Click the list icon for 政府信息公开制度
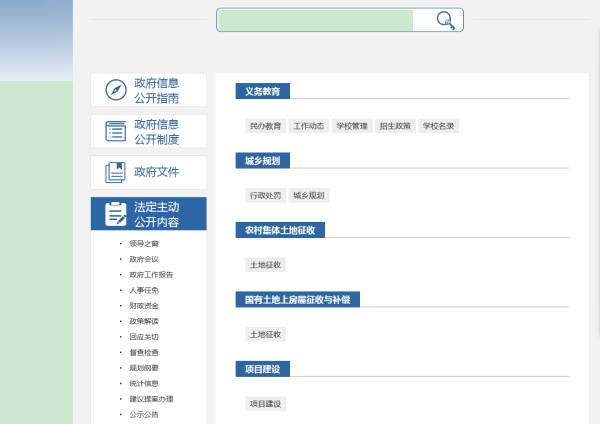The image size is (600, 424). [115, 131]
